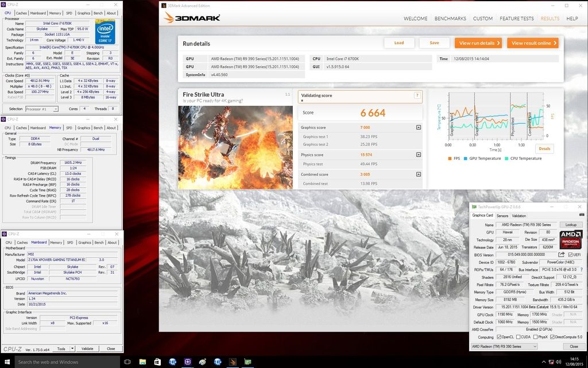Click the performance chart in 3DMark
The height and width of the screenshot is (368, 588).
[494, 116]
